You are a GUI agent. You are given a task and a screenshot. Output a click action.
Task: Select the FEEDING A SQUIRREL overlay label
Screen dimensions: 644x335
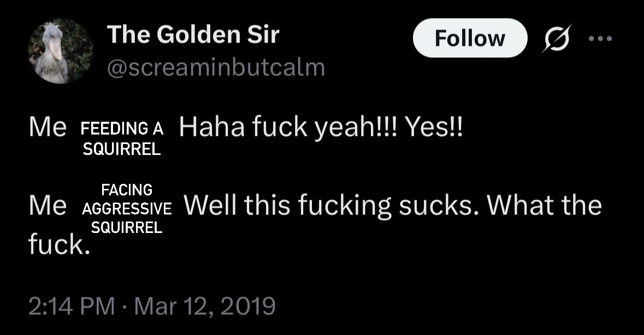122,139
